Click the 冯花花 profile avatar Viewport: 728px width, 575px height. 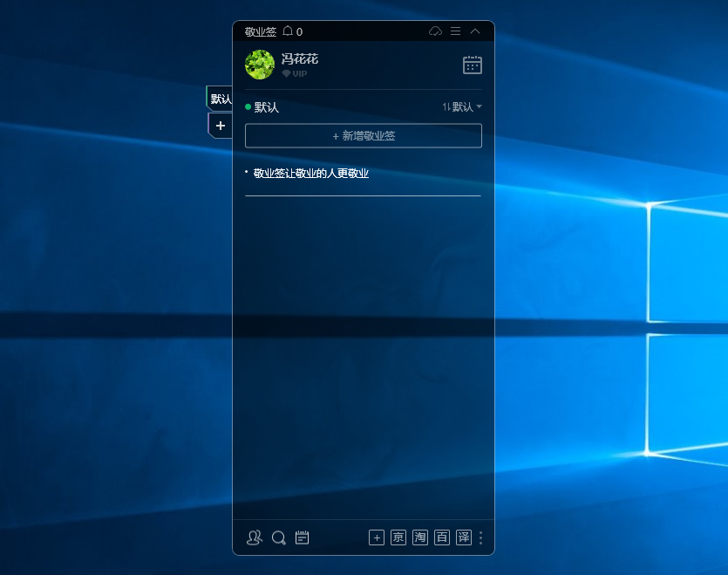260,65
